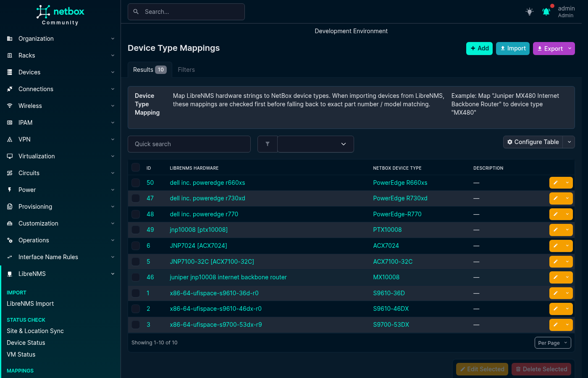Open the admin user menu
Viewport: 588px width, 378px height.
pos(566,12)
